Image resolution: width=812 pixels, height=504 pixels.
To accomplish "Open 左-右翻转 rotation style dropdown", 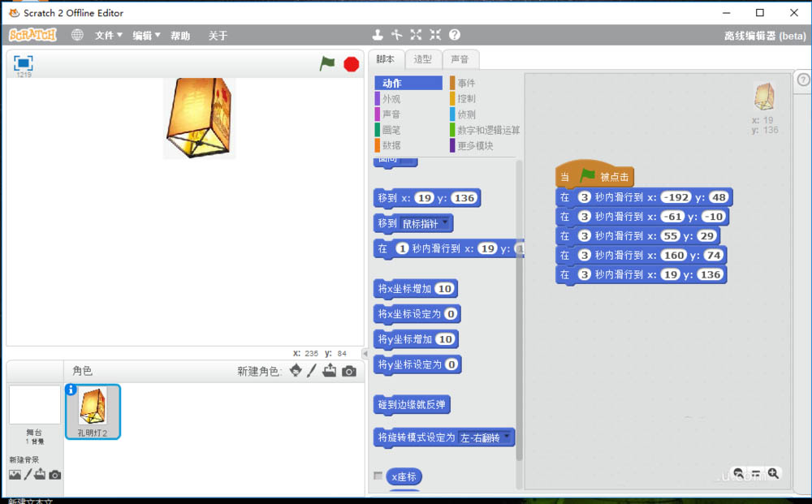I will tap(485, 437).
